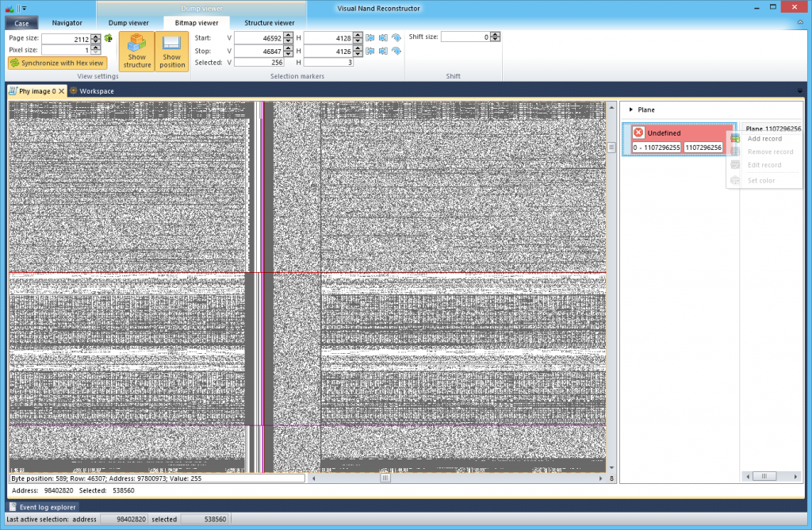Click the refresh icon beside Page size

click(x=108, y=38)
